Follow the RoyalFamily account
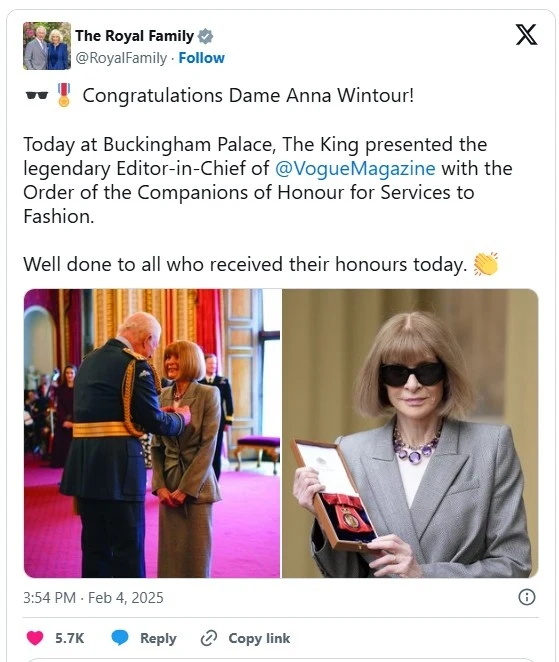 pos(201,58)
